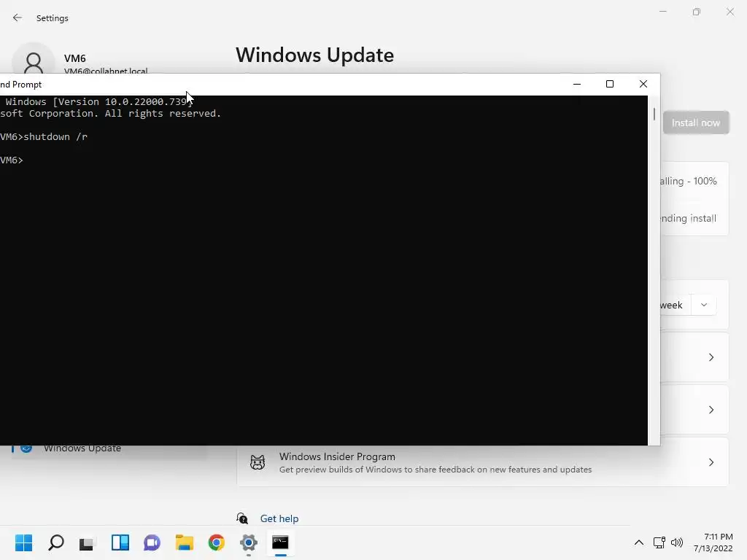Screen dimensions: 747x560
Task: Open the Get help link
Action: point(279,518)
